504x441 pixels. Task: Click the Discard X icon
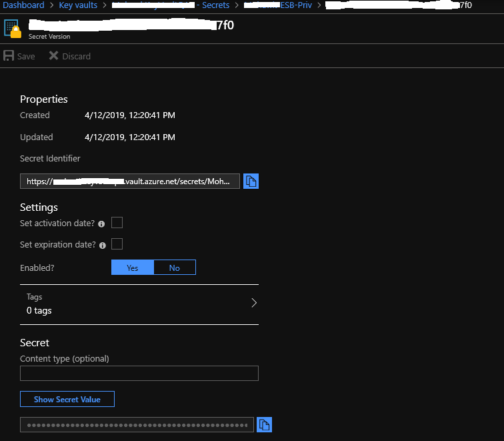(x=54, y=56)
